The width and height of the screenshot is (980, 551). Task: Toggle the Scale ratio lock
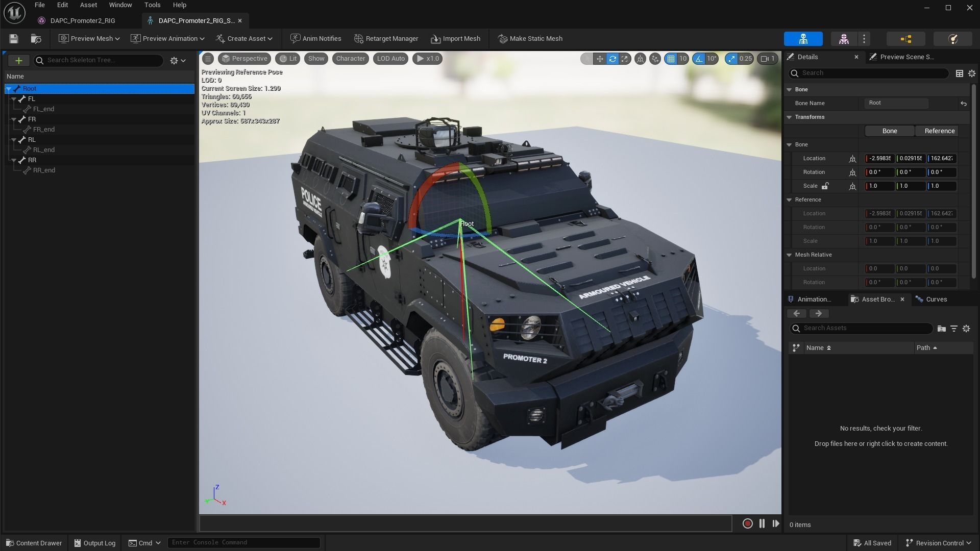pyautogui.click(x=825, y=186)
